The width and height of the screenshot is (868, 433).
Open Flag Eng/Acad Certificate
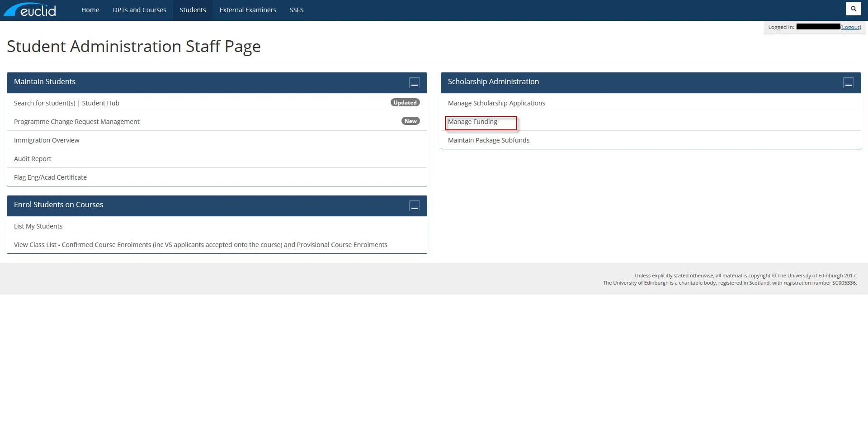pos(50,177)
